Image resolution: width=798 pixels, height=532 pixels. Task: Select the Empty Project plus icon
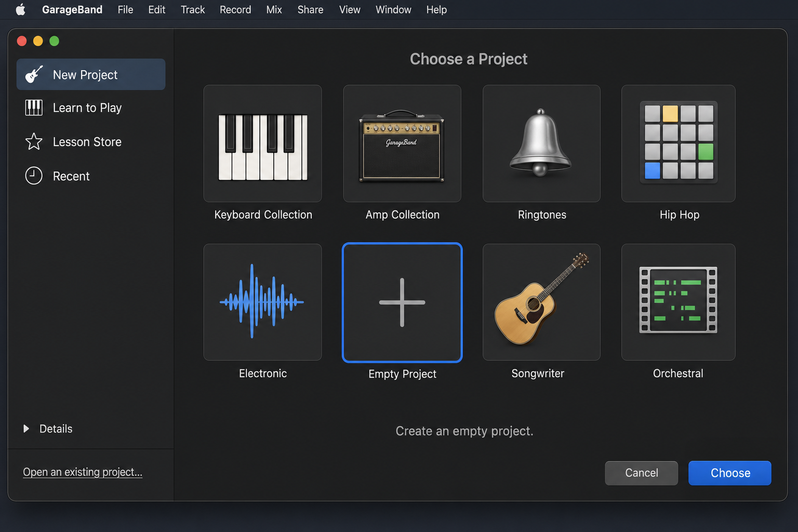pyautogui.click(x=402, y=302)
